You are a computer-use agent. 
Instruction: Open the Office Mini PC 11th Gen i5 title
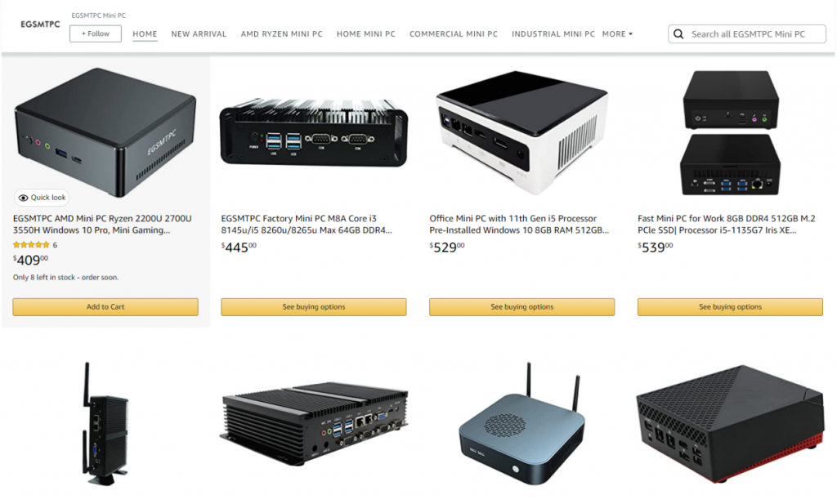pyautogui.click(x=519, y=224)
